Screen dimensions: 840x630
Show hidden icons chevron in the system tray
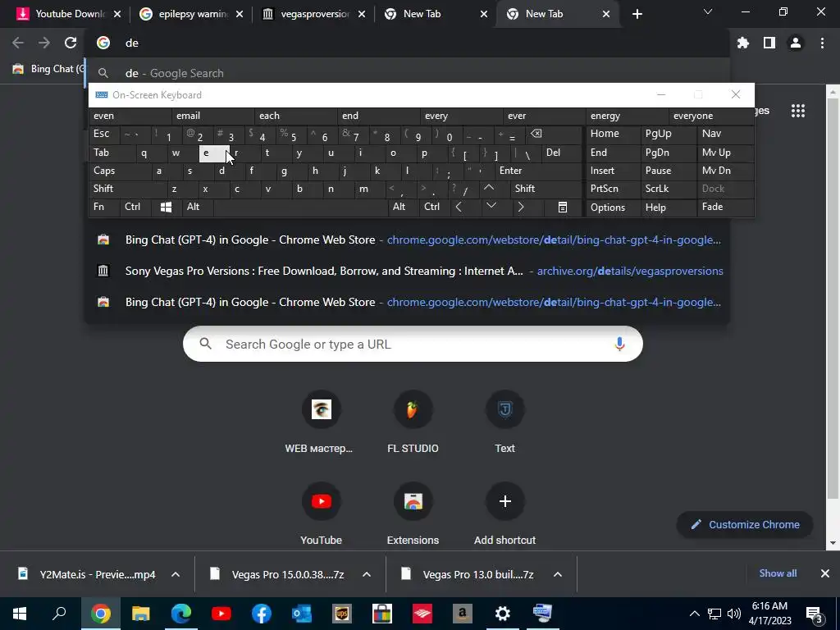[694, 614]
